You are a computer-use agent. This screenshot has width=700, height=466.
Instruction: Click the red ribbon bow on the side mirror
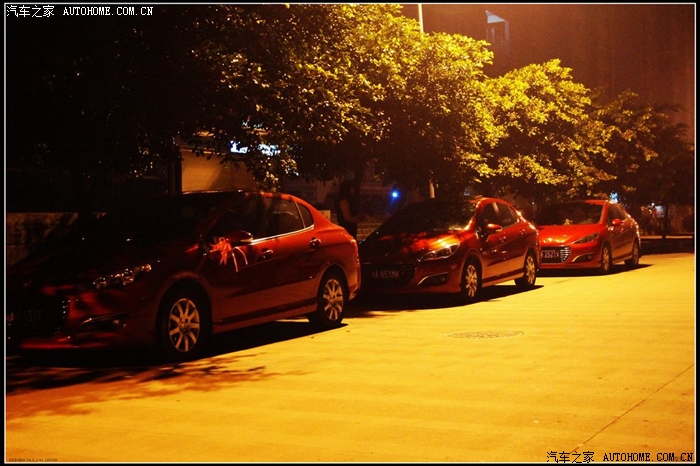pos(226,251)
